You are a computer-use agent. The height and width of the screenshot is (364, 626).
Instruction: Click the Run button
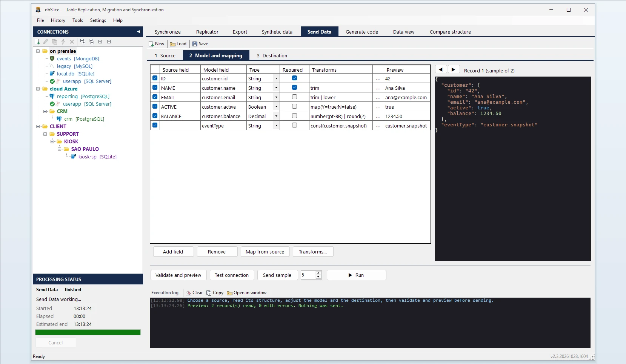pyautogui.click(x=356, y=275)
